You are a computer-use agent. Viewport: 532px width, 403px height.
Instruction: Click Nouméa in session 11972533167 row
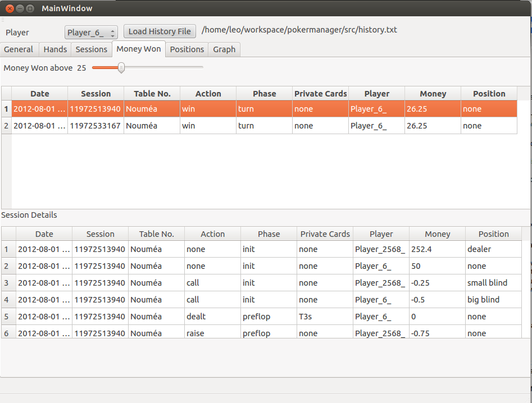pos(152,126)
